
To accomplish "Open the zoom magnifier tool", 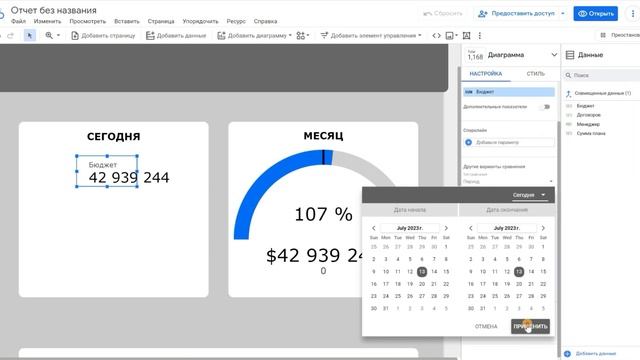I will click(49, 36).
